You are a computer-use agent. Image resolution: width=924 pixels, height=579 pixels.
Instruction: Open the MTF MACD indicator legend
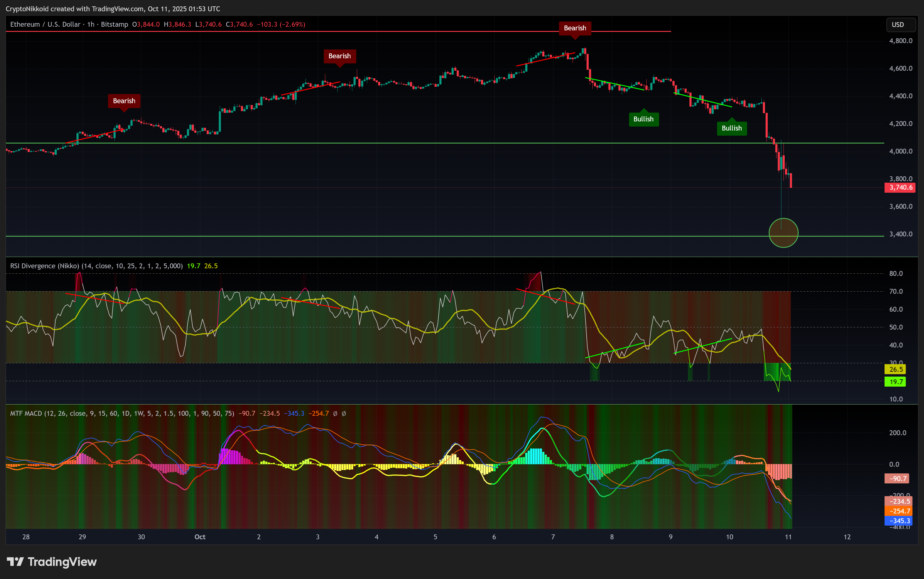pos(122,414)
